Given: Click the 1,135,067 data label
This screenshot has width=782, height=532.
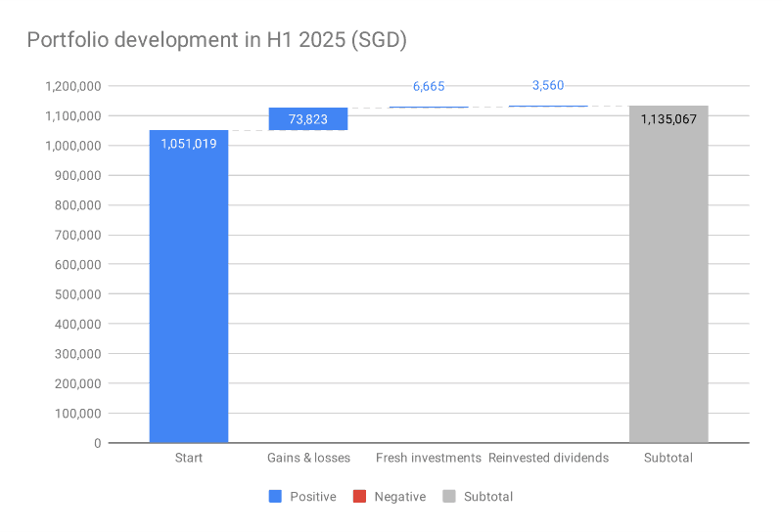Looking at the screenshot, I should pos(668,119).
